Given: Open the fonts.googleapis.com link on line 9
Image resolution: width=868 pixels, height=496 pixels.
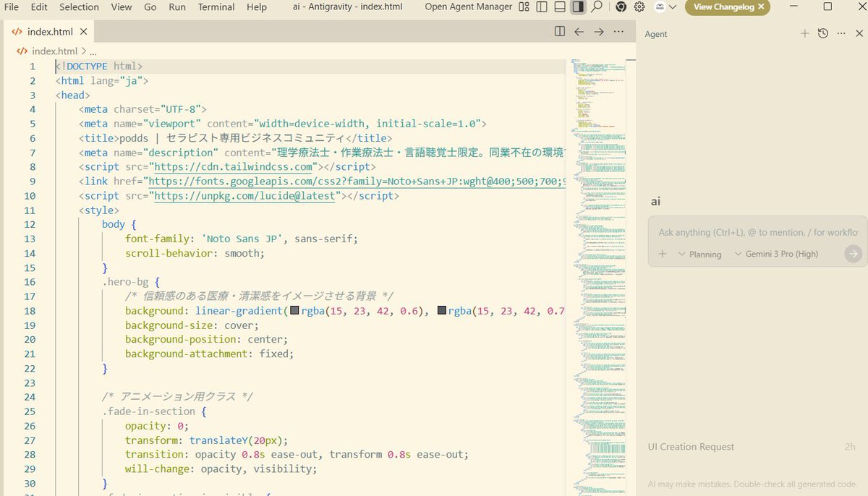Looking at the screenshot, I should pos(357,181).
